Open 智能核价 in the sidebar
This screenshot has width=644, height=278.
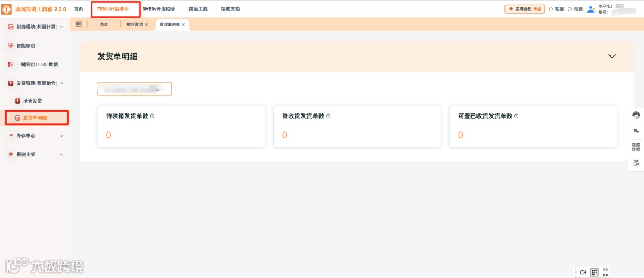click(x=26, y=45)
